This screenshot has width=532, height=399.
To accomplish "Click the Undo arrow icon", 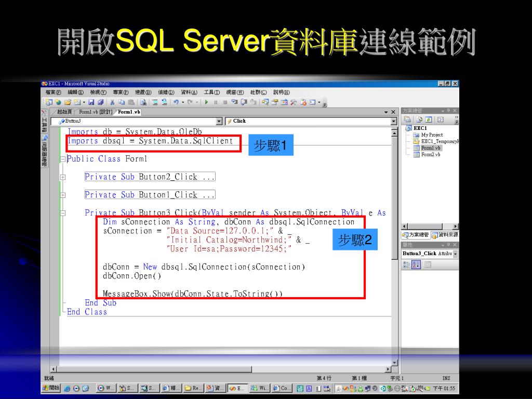I will click(176, 102).
